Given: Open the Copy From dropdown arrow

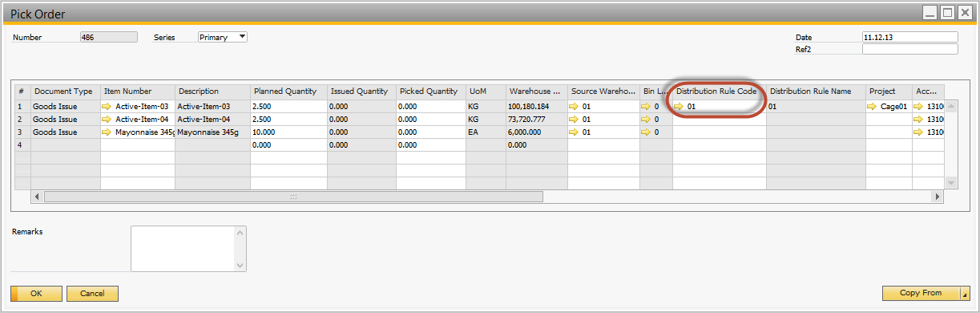Looking at the screenshot, I should [964, 293].
